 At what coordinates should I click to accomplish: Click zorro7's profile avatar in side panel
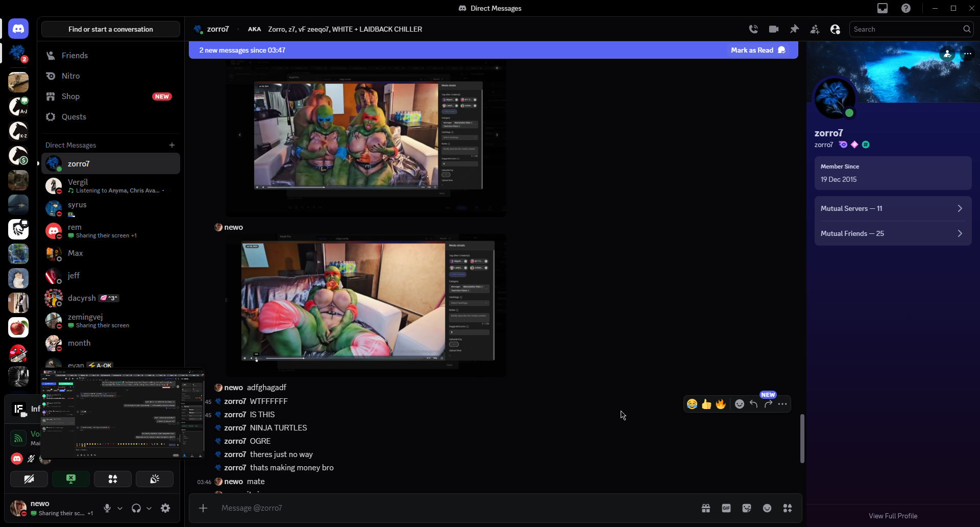coord(835,98)
